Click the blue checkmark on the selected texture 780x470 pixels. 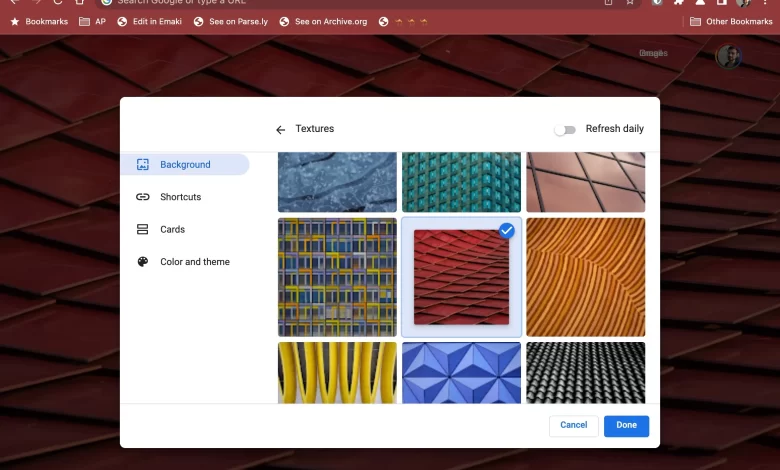click(506, 231)
